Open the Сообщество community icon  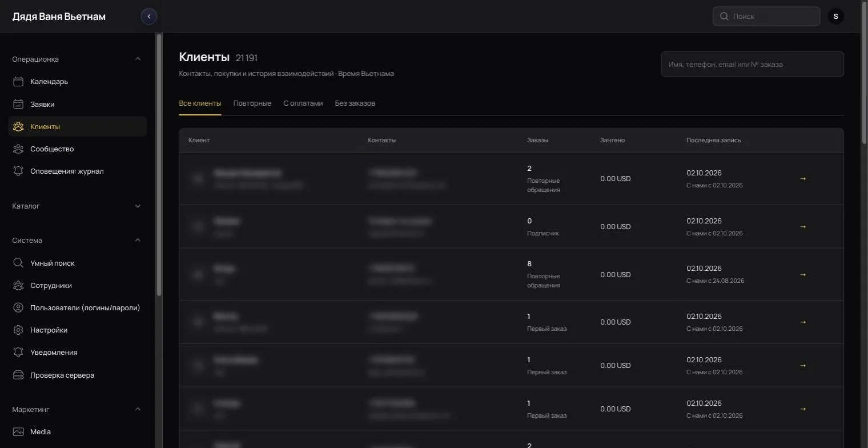(18, 149)
